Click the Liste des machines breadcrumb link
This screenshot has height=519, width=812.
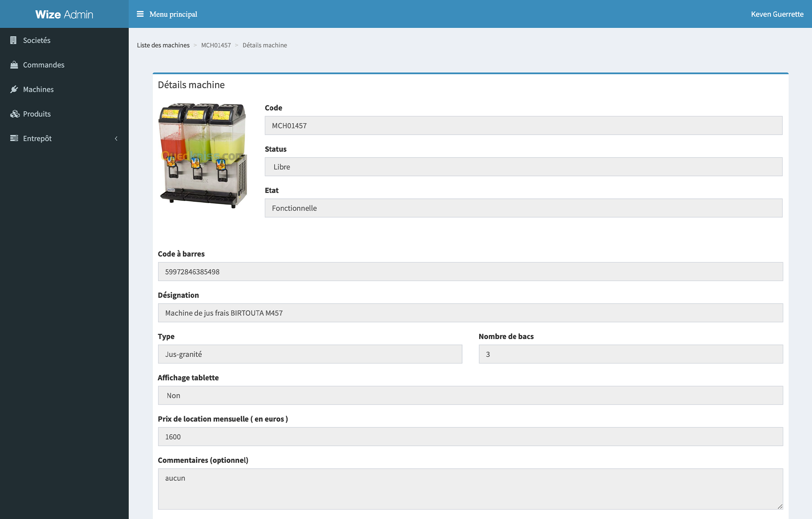(163, 45)
